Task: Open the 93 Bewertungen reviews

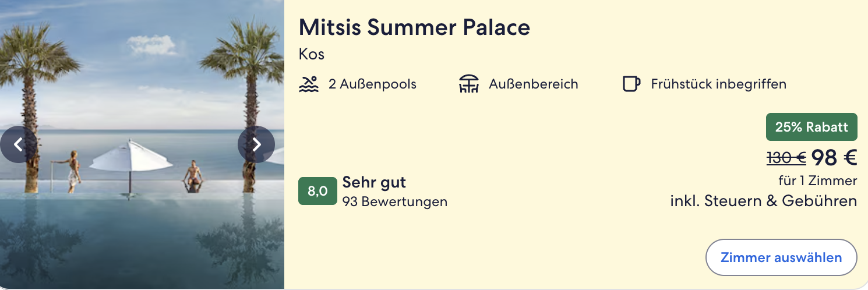Action: pyautogui.click(x=395, y=202)
